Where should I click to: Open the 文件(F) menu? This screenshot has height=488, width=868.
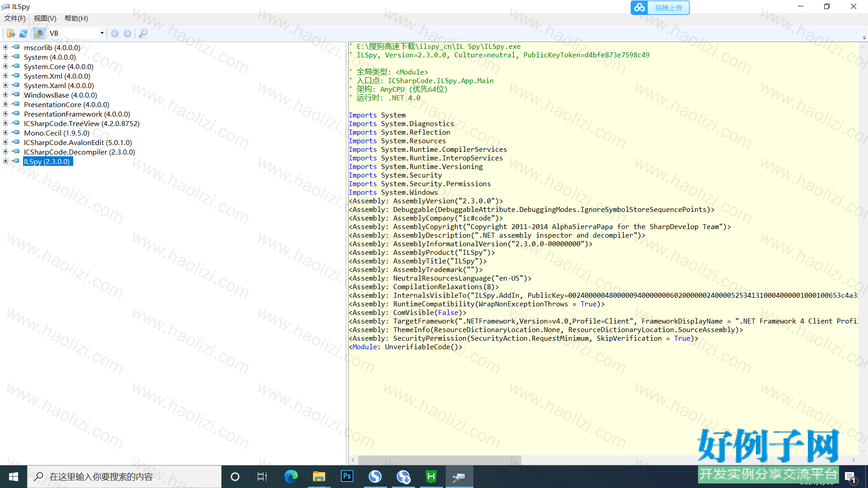[15, 19]
